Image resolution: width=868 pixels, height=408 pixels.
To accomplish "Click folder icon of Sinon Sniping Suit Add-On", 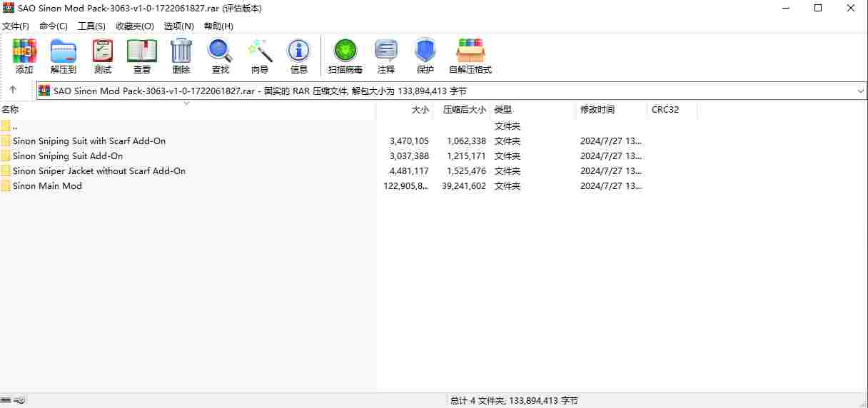I will pyautogui.click(x=6, y=156).
